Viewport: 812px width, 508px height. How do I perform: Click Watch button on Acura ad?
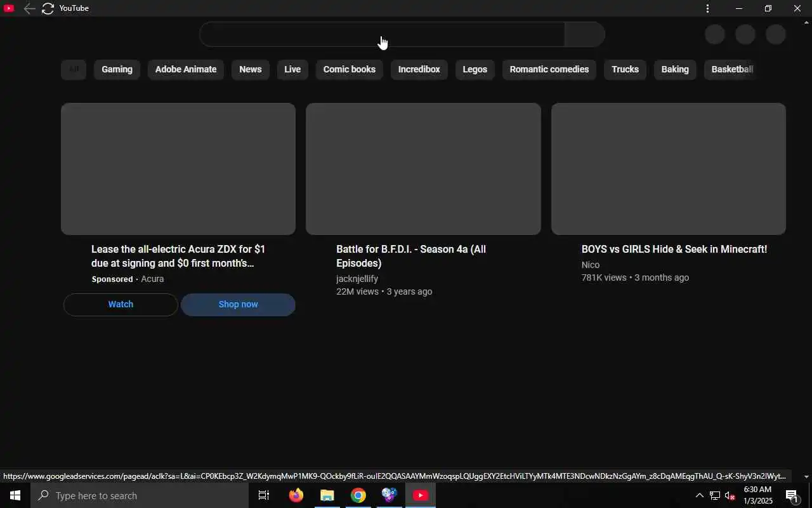click(x=121, y=304)
